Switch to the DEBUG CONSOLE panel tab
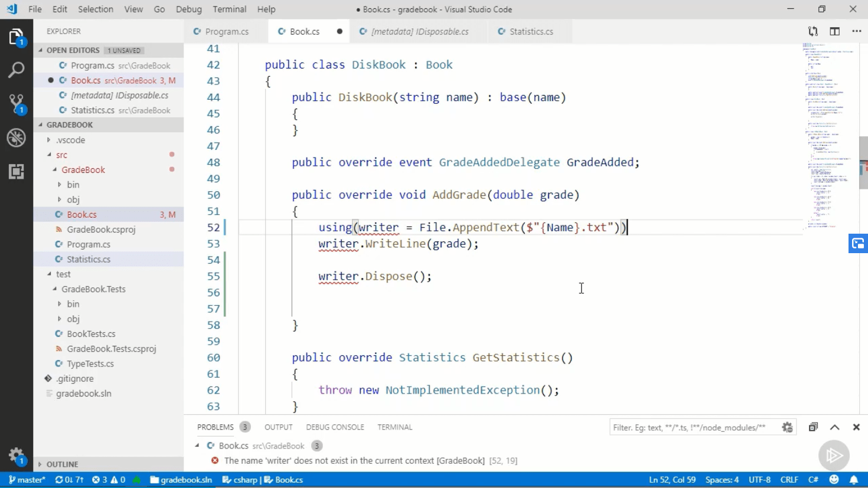The image size is (868, 488). (335, 427)
